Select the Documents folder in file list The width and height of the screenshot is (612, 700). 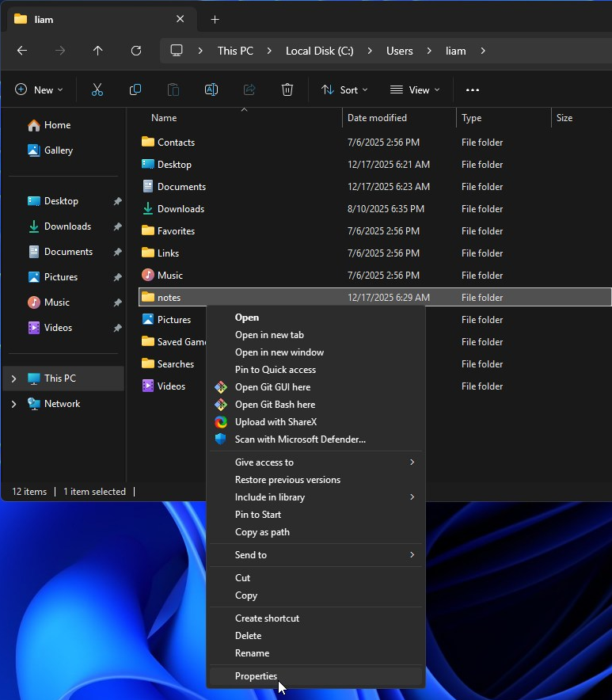click(181, 187)
